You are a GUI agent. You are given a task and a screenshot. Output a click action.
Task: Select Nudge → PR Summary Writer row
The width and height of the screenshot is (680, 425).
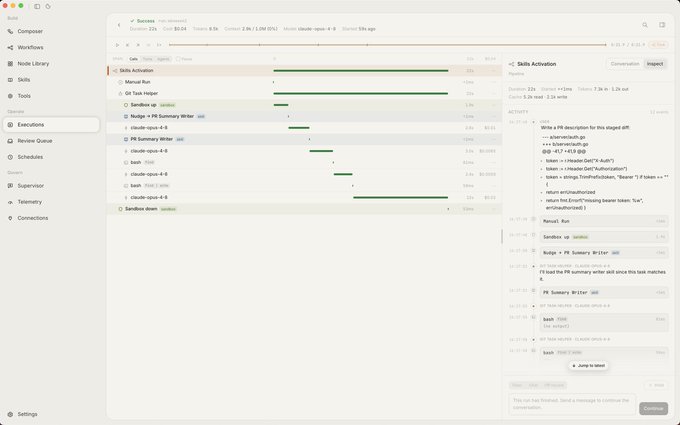tap(304, 117)
